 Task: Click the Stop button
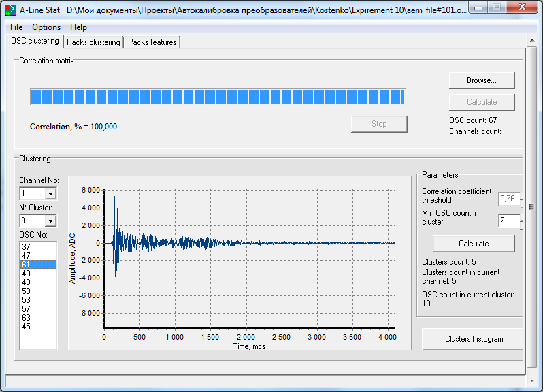(x=379, y=124)
